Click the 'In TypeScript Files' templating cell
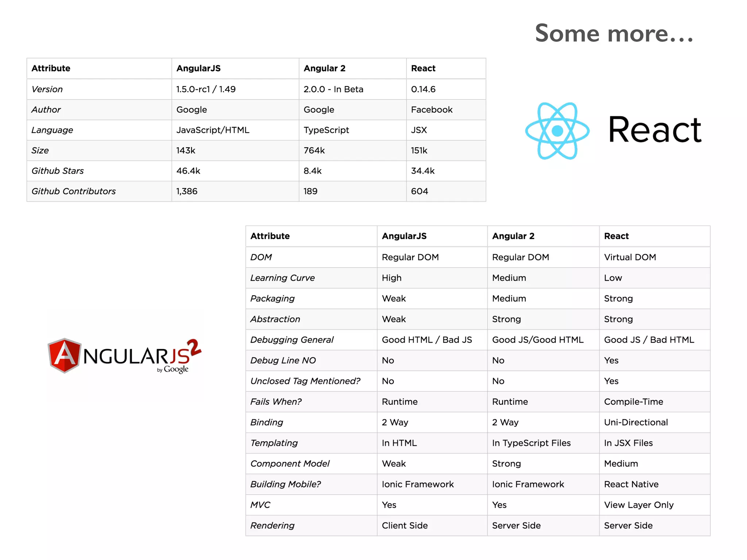This screenshot has height=560, width=747. [531, 443]
